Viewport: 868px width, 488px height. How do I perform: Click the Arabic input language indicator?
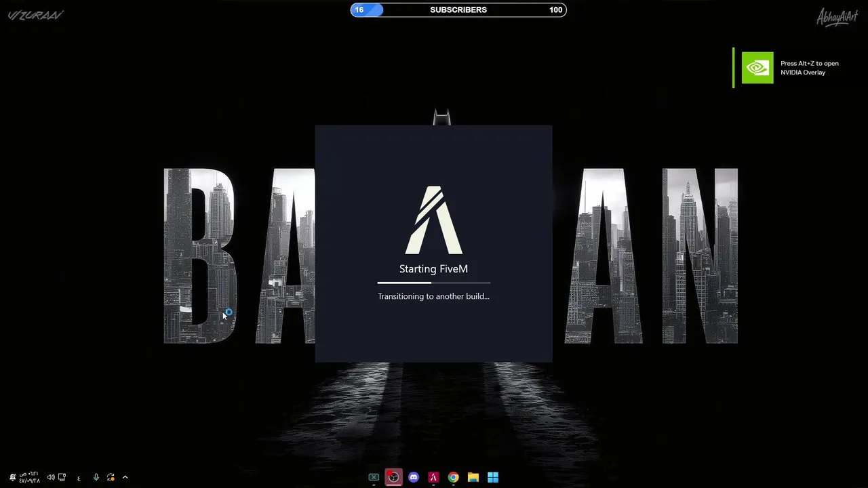pos(79,478)
